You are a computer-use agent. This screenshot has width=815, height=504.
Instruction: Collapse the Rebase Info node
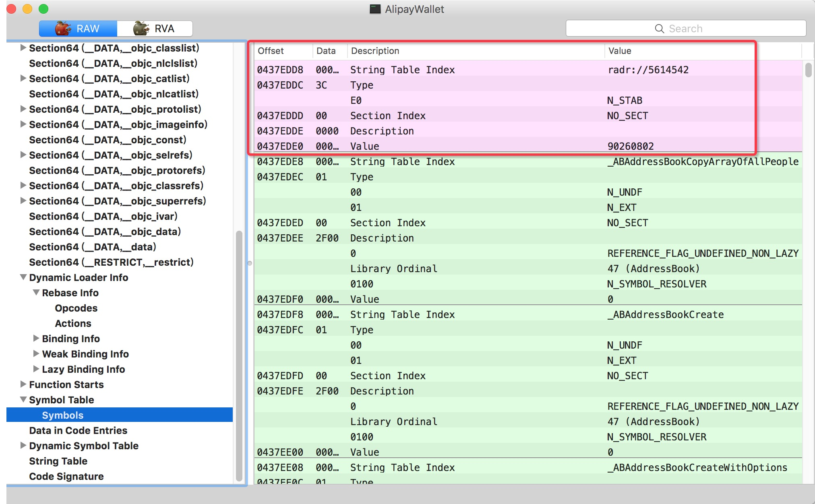tap(36, 293)
